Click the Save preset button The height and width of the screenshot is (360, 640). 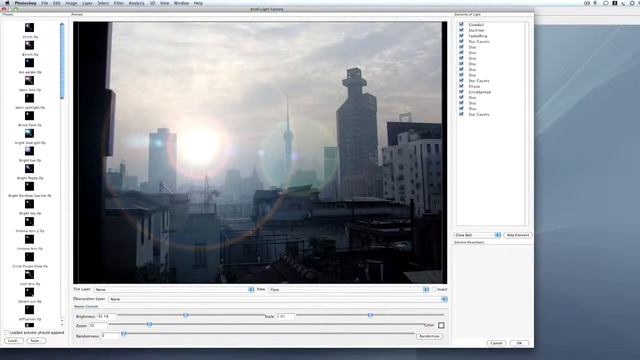click(36, 340)
